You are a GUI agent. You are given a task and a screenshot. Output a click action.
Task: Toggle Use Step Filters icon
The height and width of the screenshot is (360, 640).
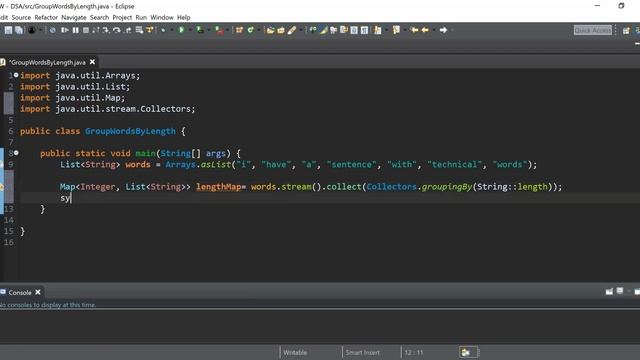150,30
